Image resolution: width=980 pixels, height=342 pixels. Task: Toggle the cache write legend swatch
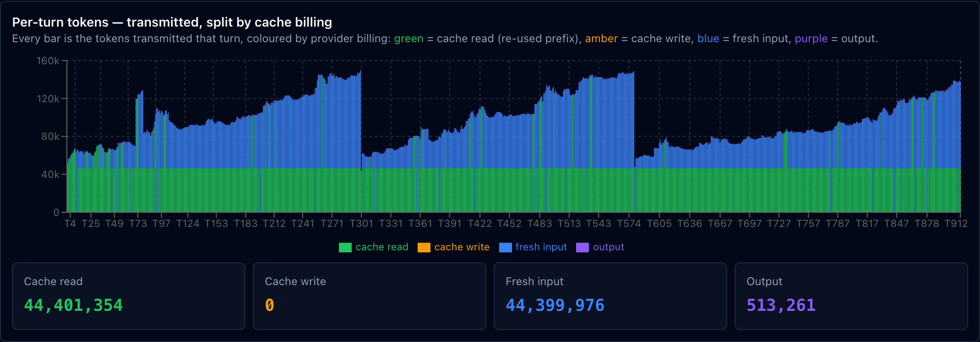tap(424, 247)
